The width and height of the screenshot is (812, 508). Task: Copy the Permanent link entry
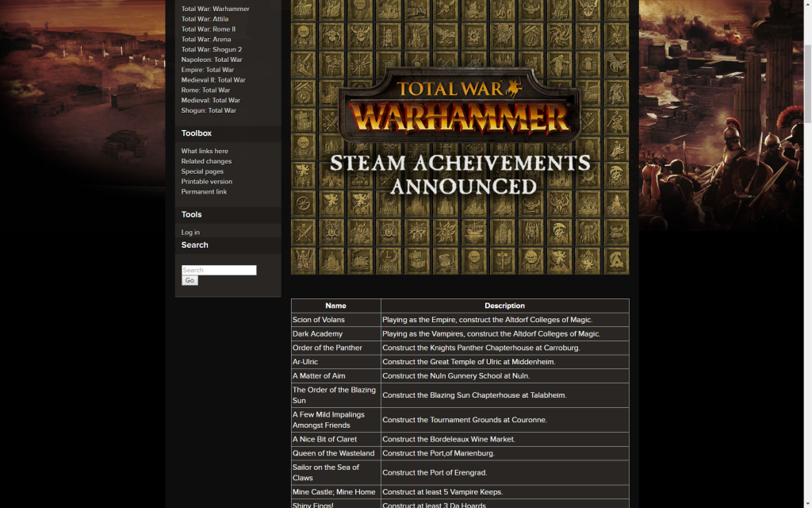point(204,192)
